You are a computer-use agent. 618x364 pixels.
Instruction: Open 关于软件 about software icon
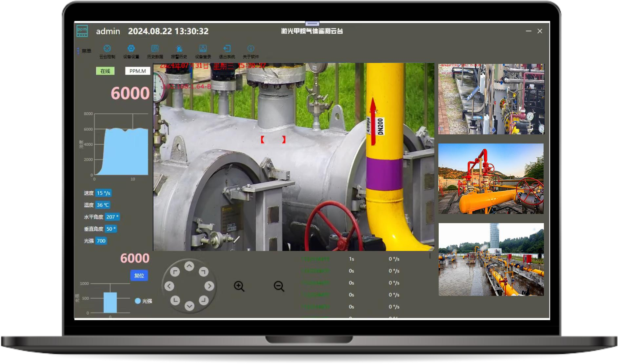point(251,49)
